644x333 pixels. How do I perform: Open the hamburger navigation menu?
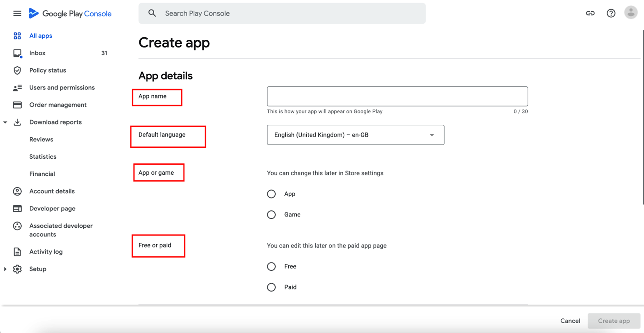(17, 13)
